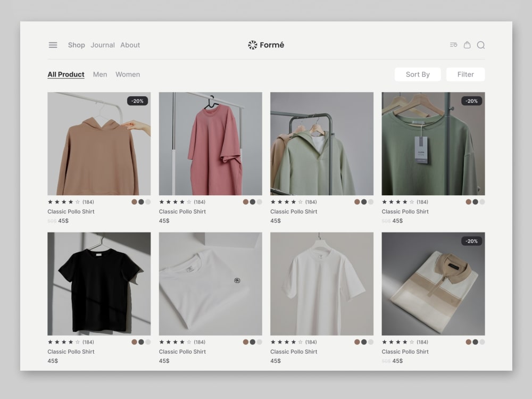Pick dark gray swatch under pink t-shirt
Image resolution: width=532 pixels, height=399 pixels.
(252, 202)
